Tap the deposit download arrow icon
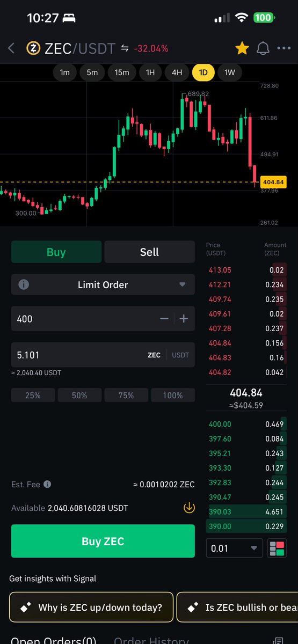 [189, 508]
